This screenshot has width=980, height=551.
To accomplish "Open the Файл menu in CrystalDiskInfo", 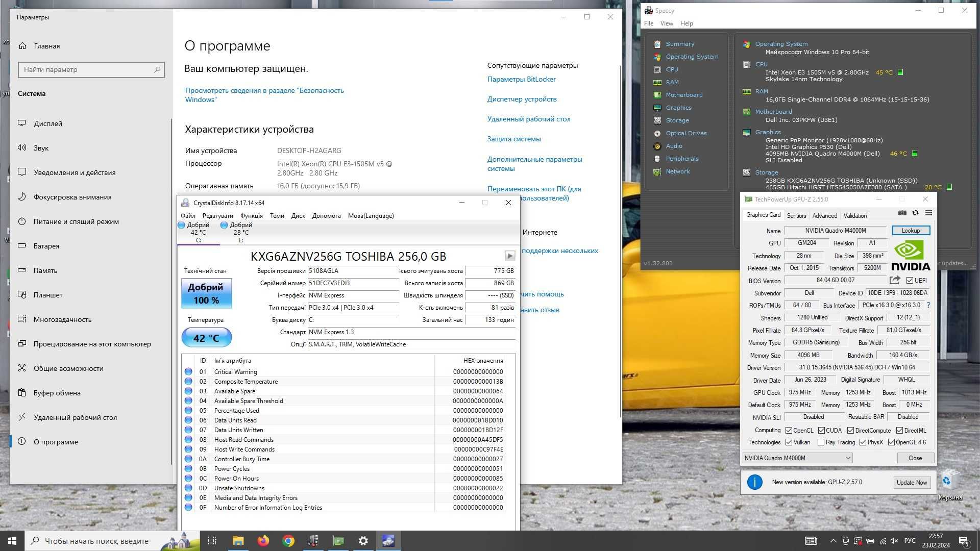I will [x=188, y=216].
